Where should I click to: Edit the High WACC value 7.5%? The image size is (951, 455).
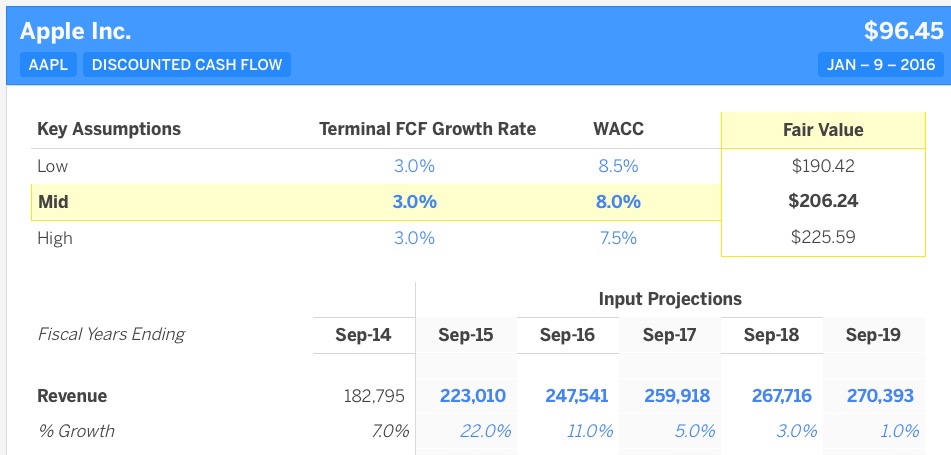pos(618,238)
